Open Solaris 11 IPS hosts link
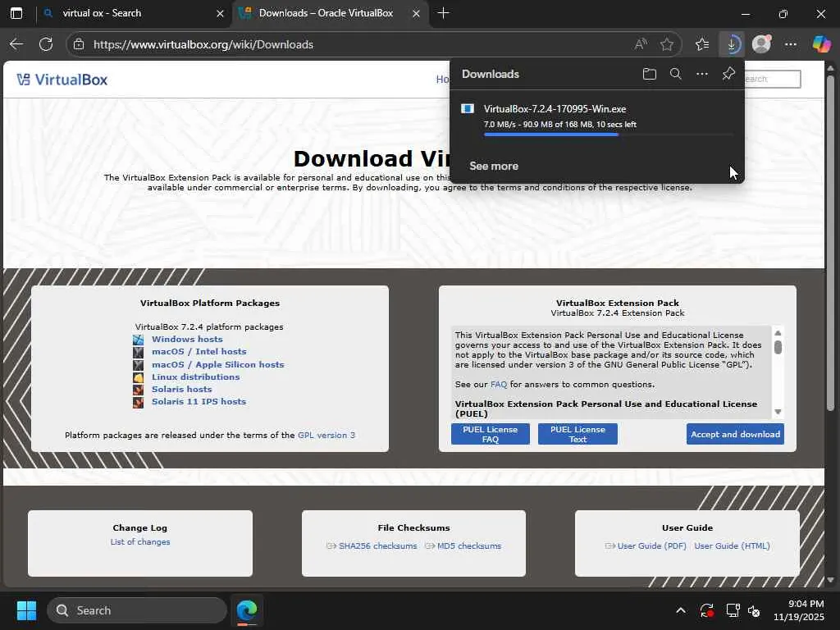This screenshot has width=840, height=630. 199,401
